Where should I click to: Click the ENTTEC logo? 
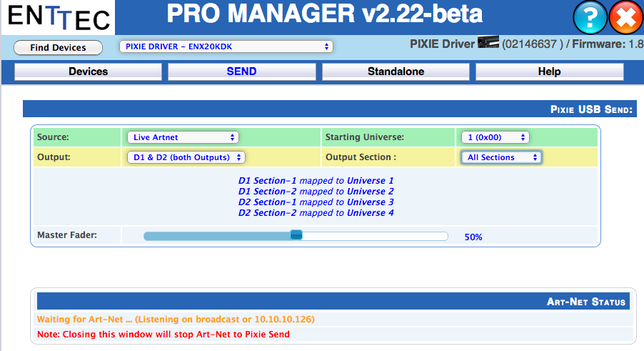[x=59, y=19]
